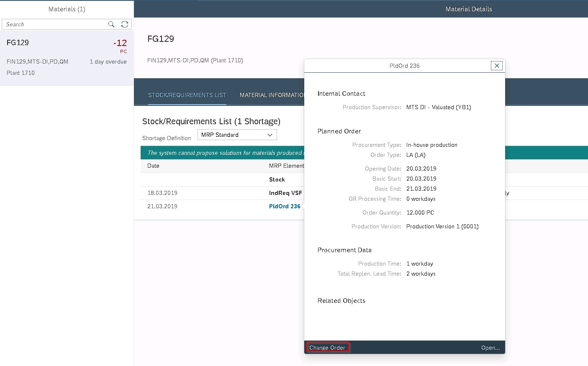The width and height of the screenshot is (588, 366).
Task: Open the PldOrd 236 link in table
Action: pyautogui.click(x=285, y=206)
